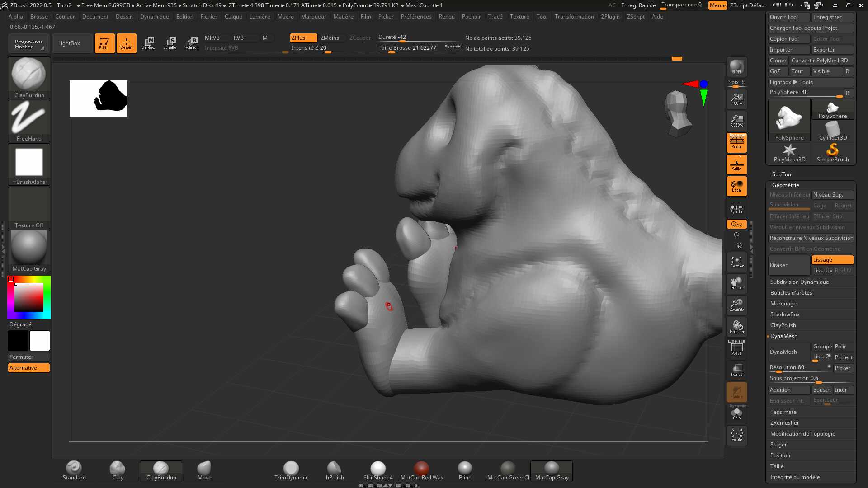Expand Subdivision Dynamique section
The height and width of the screenshot is (488, 868).
tap(799, 282)
